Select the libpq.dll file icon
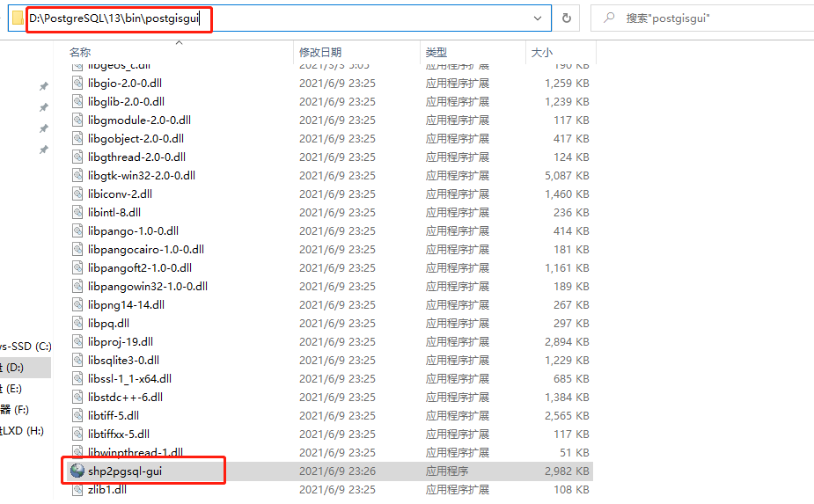The height and width of the screenshot is (504, 814). pos(78,323)
